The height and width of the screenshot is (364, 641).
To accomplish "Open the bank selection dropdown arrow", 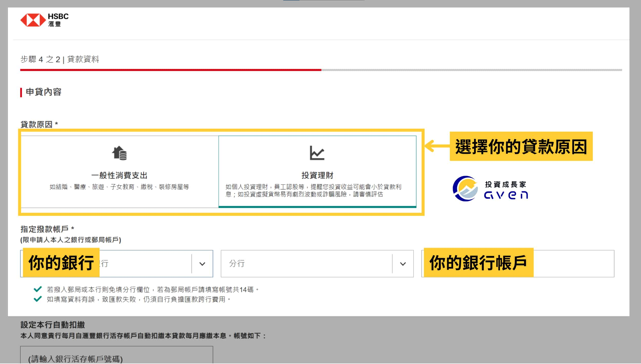I will pos(202,264).
